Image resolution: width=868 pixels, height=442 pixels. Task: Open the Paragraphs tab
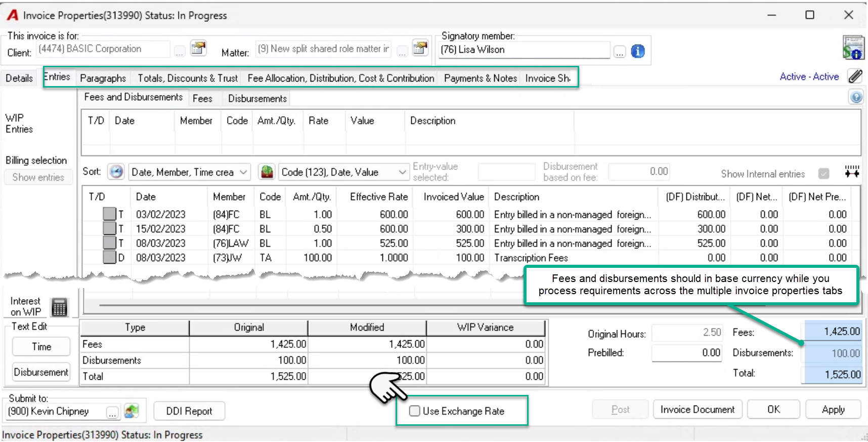pyautogui.click(x=103, y=78)
